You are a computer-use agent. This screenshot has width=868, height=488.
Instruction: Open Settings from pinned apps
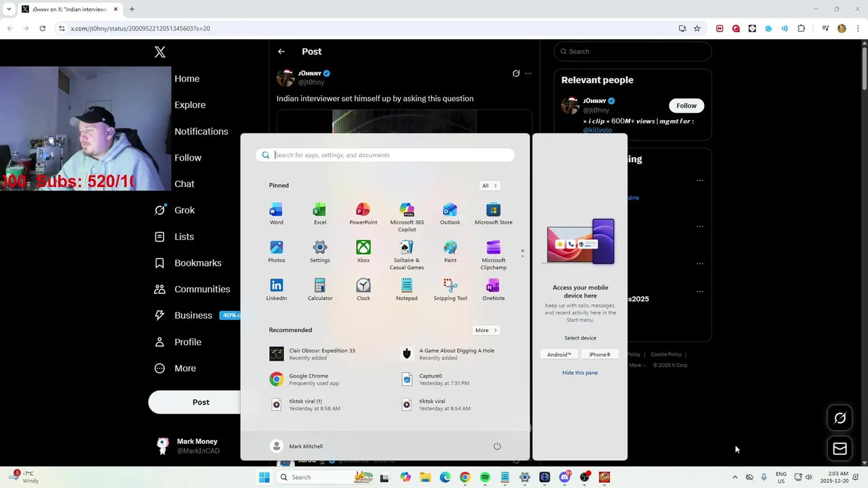pos(320,251)
